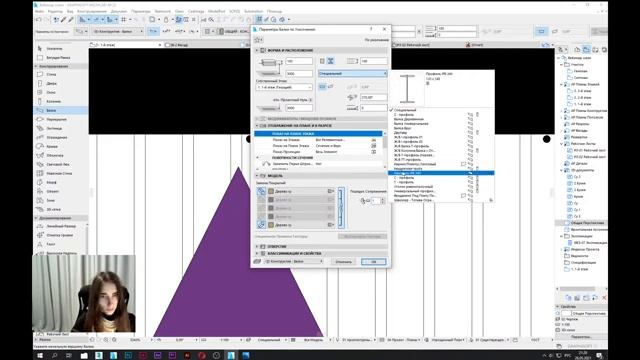Viewport: 640px width, 360px height.
Task: Open the 'Специальный' profile dropdown
Action: 353,73
